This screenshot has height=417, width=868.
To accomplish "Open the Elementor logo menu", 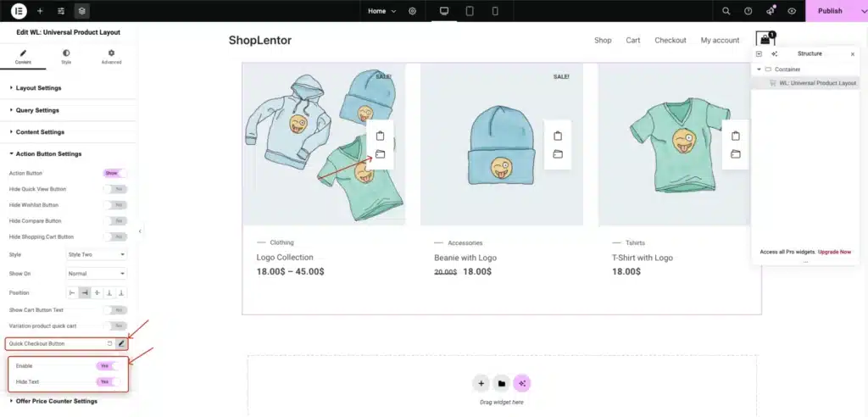I will click(19, 11).
